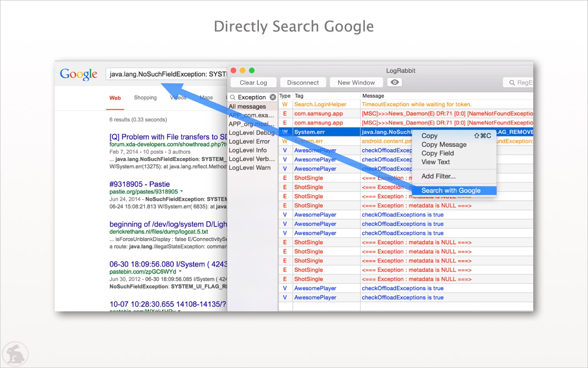Click the Google logo in browser
The image size is (588, 368).
click(x=79, y=74)
